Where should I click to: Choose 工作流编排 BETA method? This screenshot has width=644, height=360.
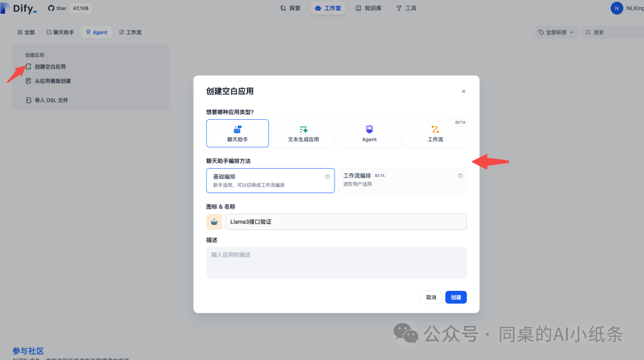[402, 181]
